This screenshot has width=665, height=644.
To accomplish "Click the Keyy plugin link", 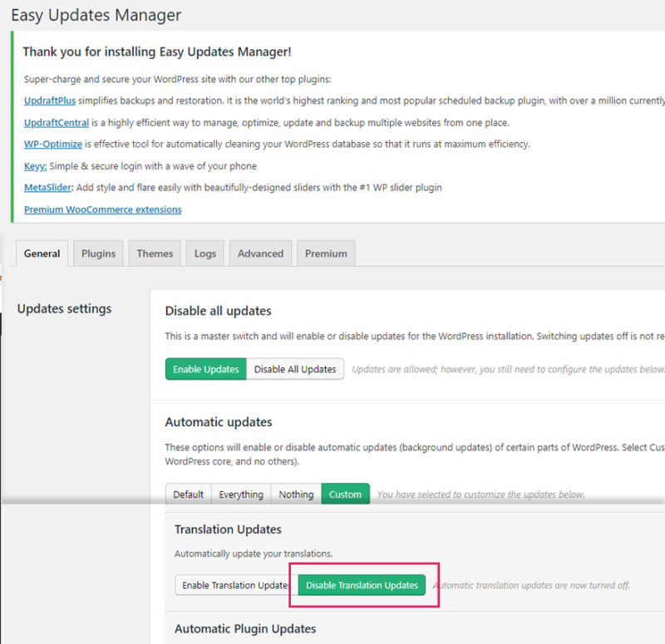I will [x=36, y=165].
